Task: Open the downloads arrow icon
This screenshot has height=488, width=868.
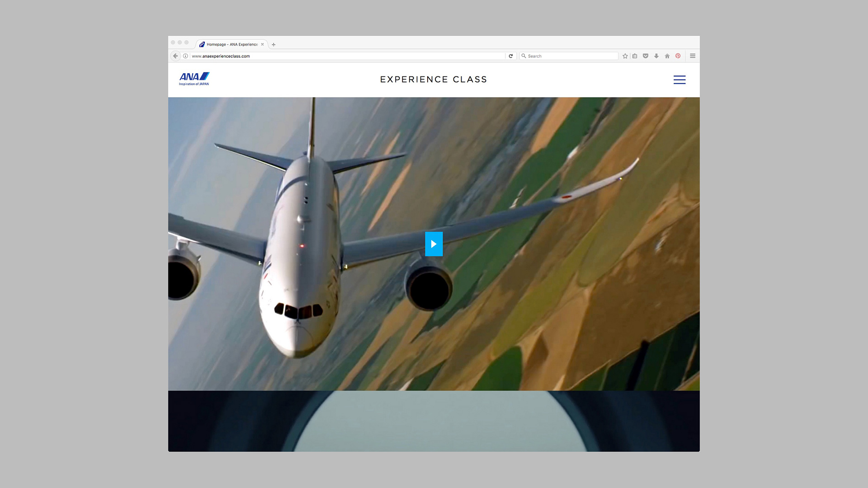Action: point(656,56)
